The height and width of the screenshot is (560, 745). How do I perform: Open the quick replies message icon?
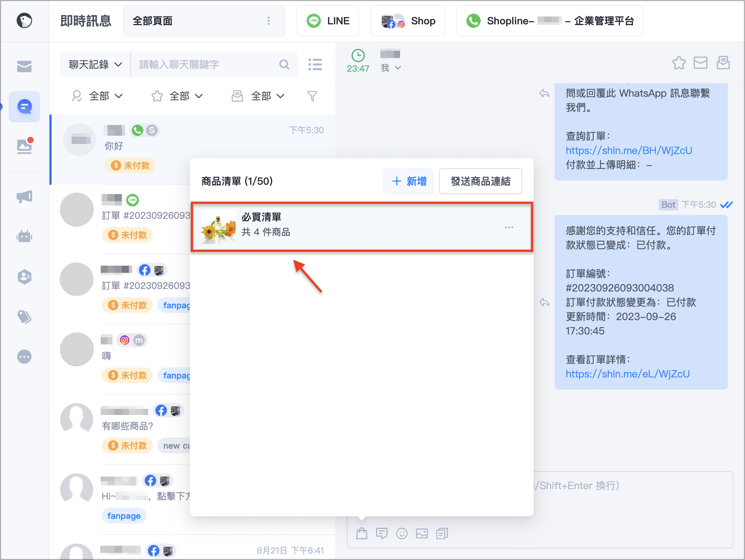click(x=382, y=534)
